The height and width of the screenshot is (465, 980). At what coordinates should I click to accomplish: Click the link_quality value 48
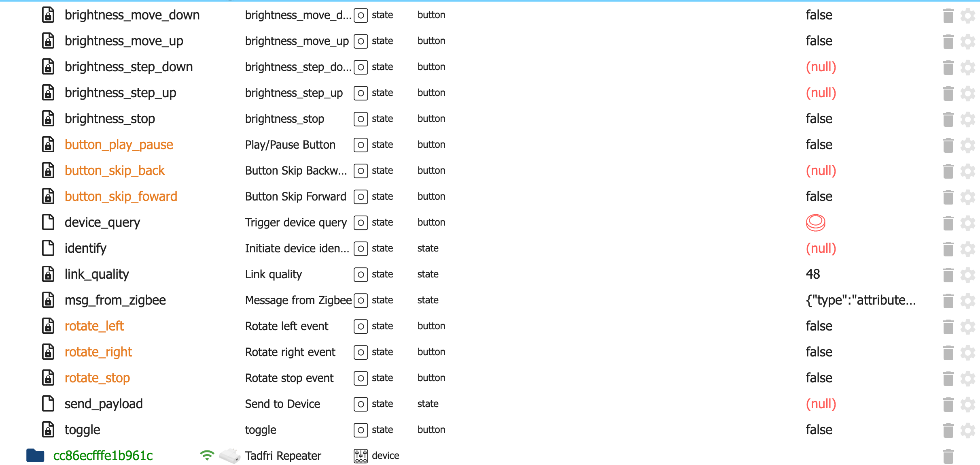812,274
